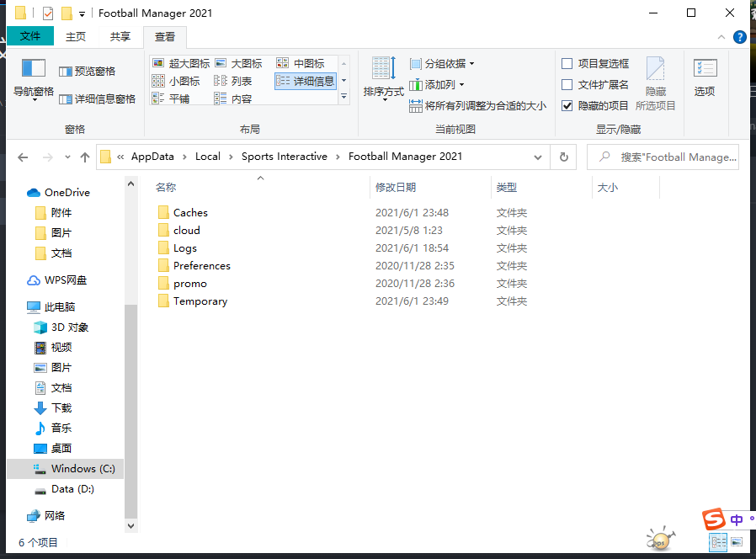
Task: Open the quick access toolbar customize arrow
Action: tap(82, 14)
